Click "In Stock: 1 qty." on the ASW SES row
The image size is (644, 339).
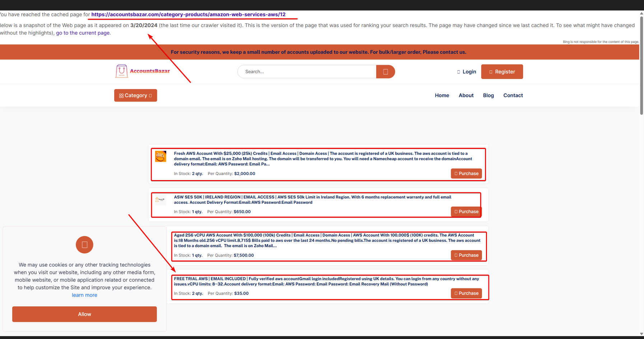188,212
